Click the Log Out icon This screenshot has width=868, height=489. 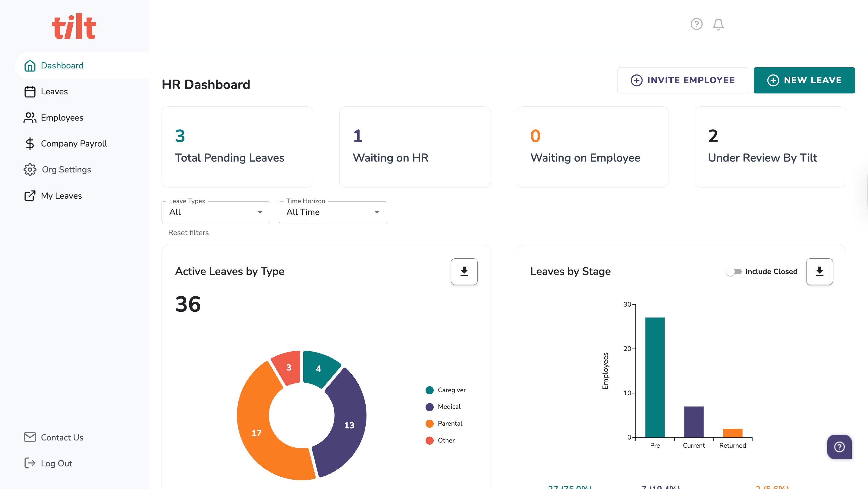coord(30,463)
